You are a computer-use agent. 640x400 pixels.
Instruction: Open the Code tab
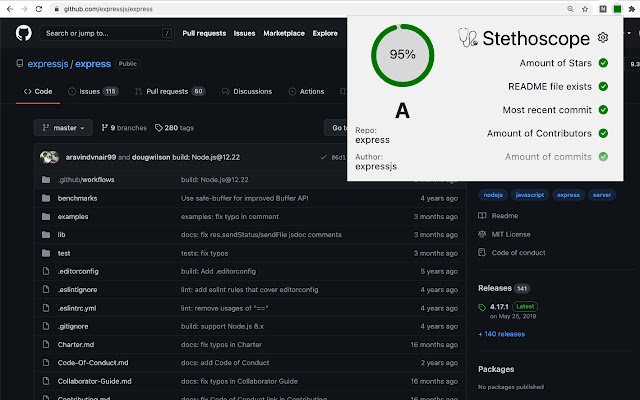pos(38,91)
